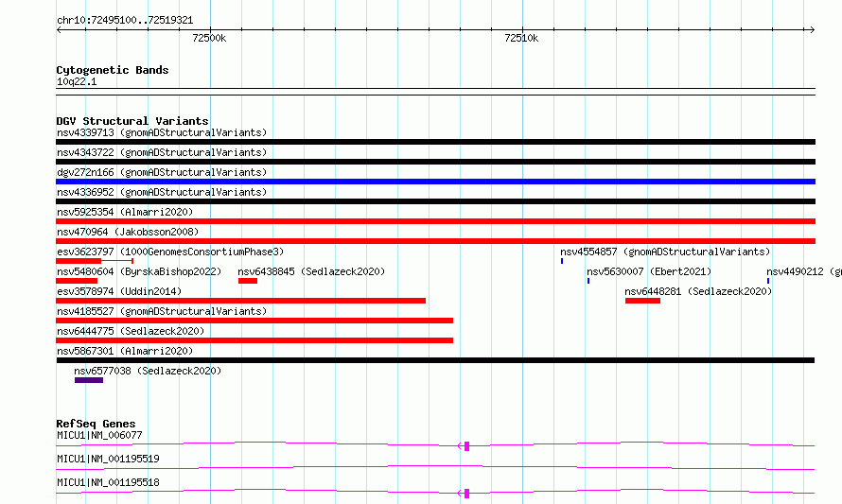This screenshot has height=504, width=842.
Task: Click the magenta exon on MICU1|NM_001195518
Action: click(x=466, y=494)
